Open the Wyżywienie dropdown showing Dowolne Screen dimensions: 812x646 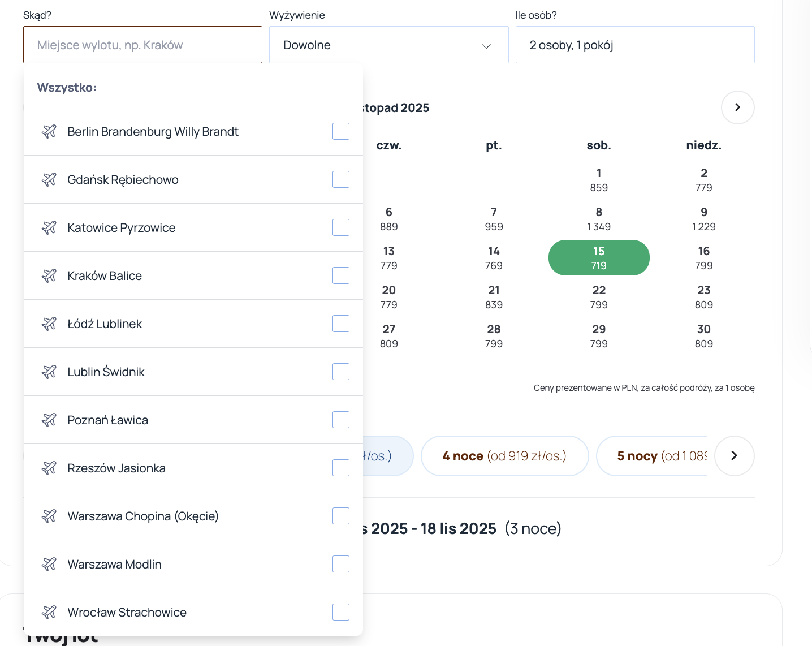(388, 45)
